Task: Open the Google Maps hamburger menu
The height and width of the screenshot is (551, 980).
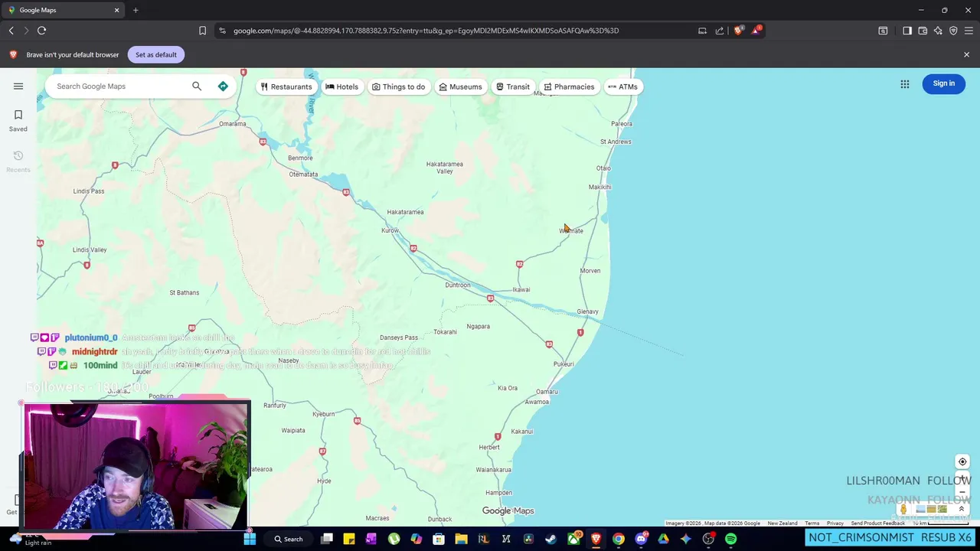Action: click(18, 86)
